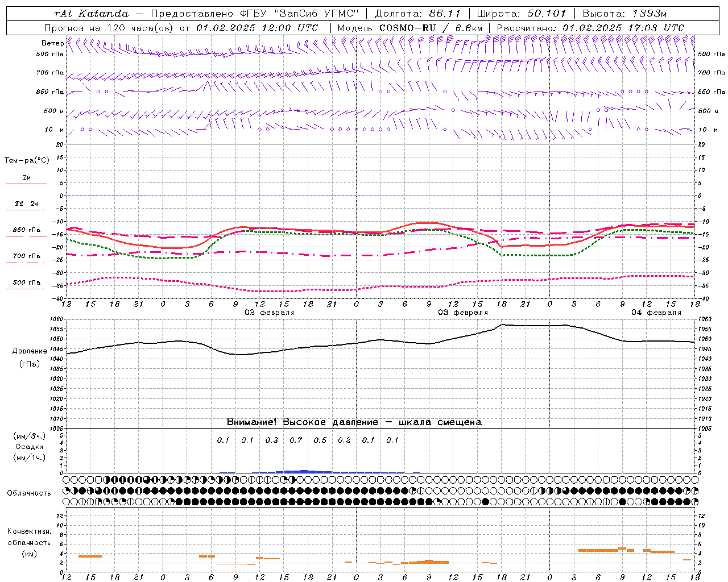Click the 'Осадки' precipitation label
The width and height of the screenshot is (728, 582).
[x=30, y=447]
